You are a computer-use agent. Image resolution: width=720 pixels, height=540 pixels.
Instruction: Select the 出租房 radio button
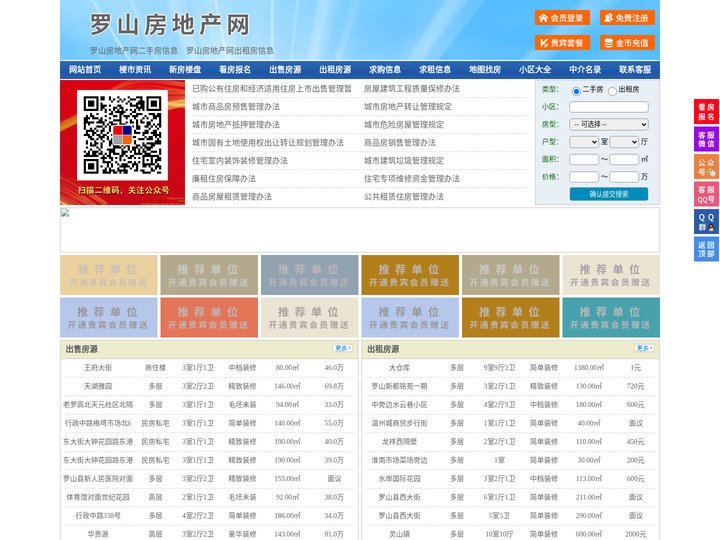pyautogui.click(x=612, y=91)
